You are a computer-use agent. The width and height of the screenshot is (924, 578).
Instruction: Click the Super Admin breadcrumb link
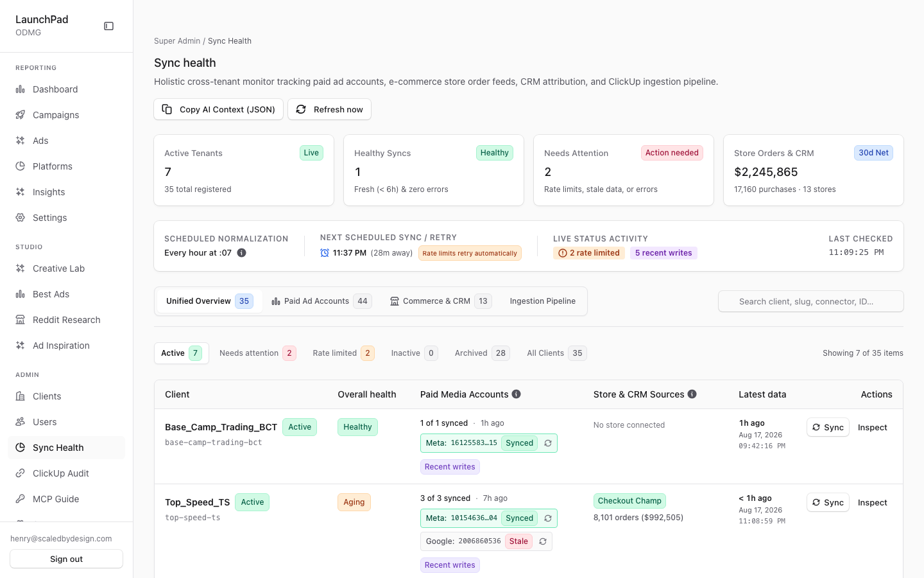[x=177, y=41]
